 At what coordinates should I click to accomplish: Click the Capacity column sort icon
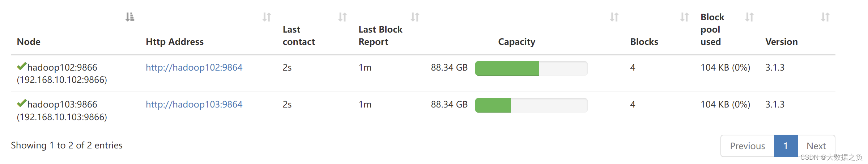[614, 17]
